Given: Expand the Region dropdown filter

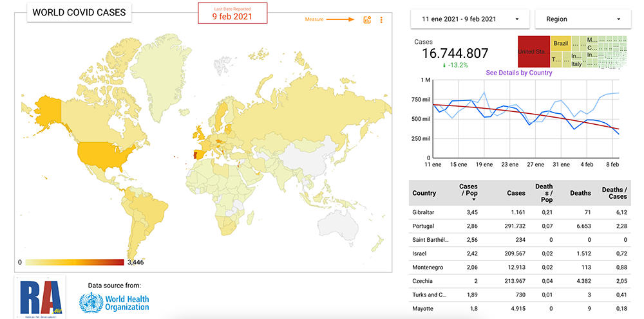Looking at the screenshot, I should coord(583,19).
